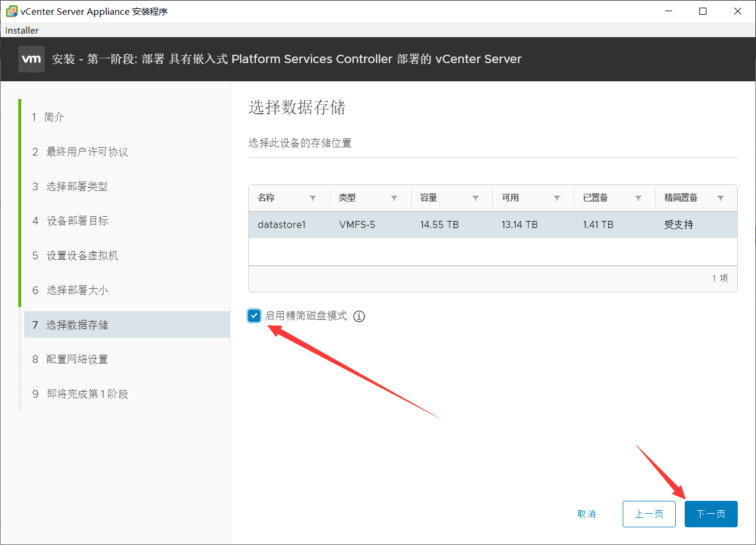
Task: Click the 13.14 TB free cell
Action: pyautogui.click(x=520, y=225)
